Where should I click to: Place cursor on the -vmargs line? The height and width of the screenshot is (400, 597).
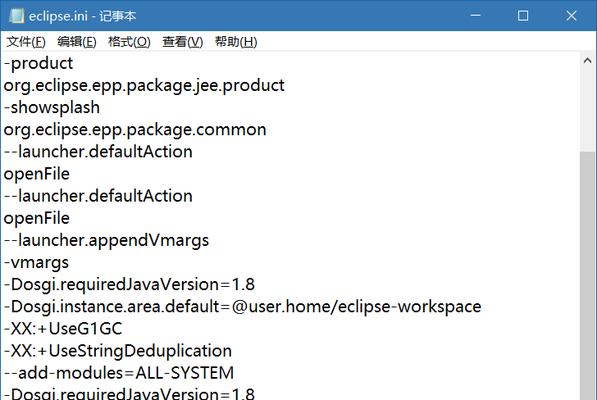coord(36,263)
